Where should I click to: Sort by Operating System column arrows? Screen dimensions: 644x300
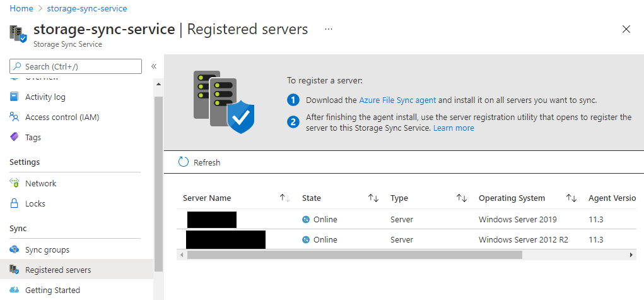click(571, 198)
